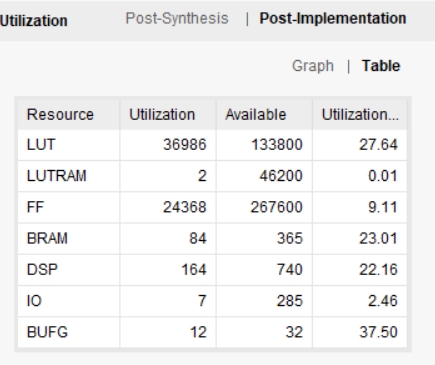Image resolution: width=435 pixels, height=365 pixels.
Task: Click LUT utilization value 36986
Action: tap(185, 145)
